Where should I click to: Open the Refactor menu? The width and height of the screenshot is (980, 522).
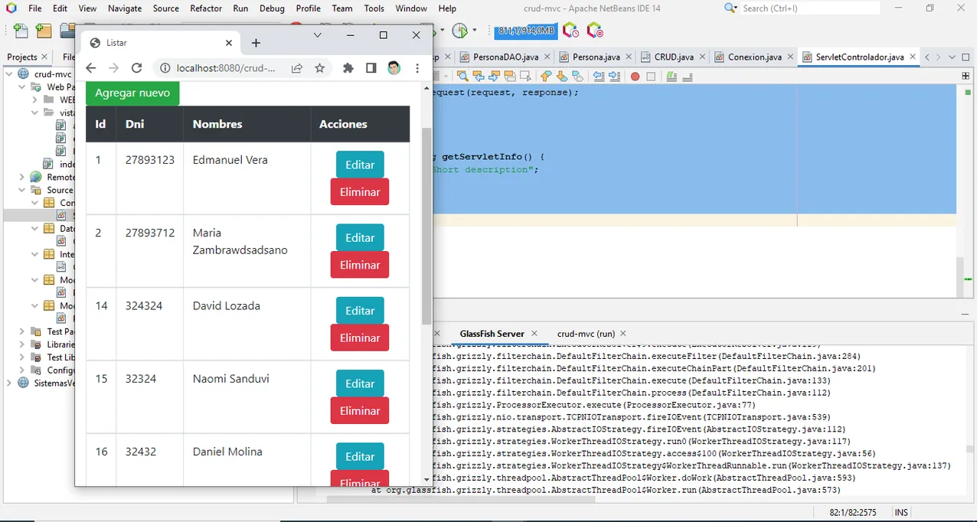(206, 8)
